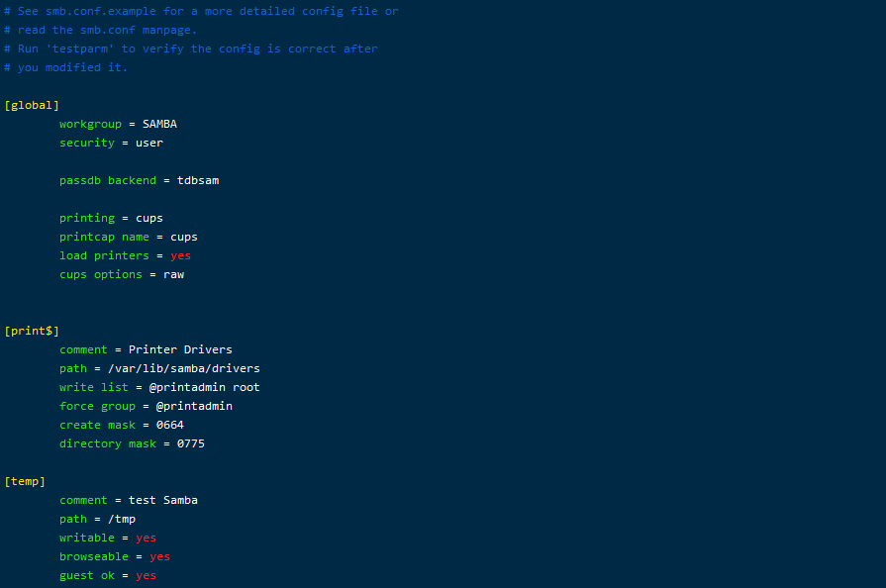Click the "force group" parameter name

(x=97, y=406)
